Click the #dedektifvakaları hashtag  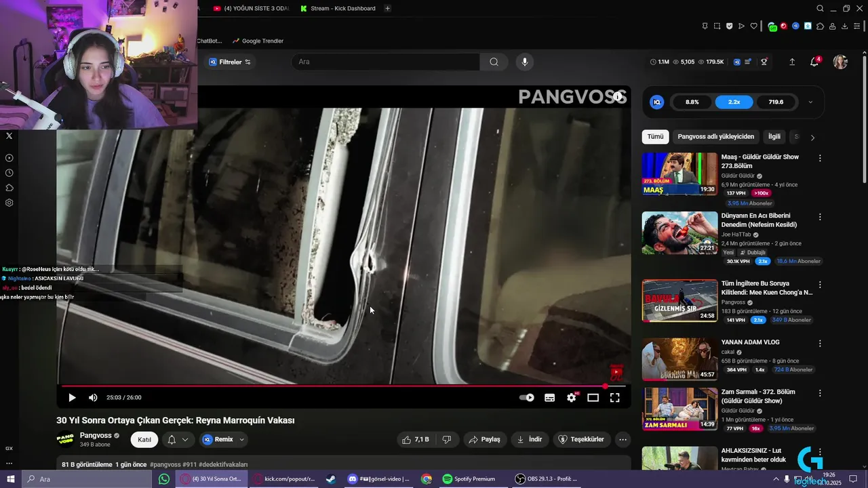click(224, 465)
